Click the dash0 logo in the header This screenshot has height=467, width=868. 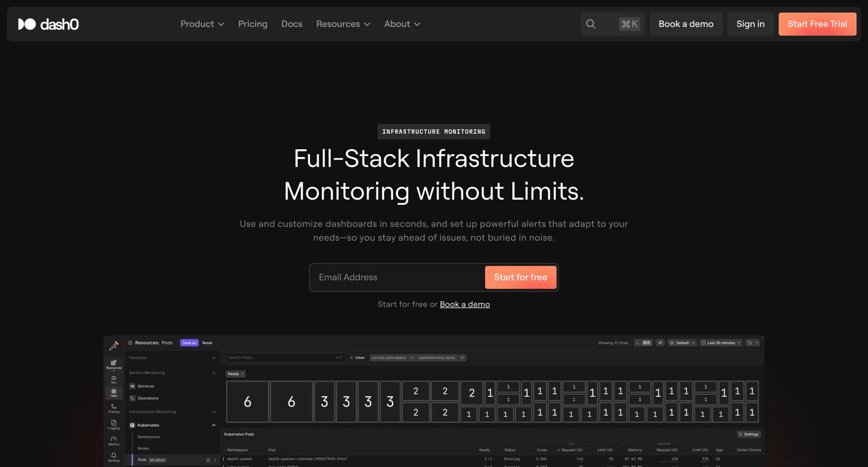coord(48,24)
